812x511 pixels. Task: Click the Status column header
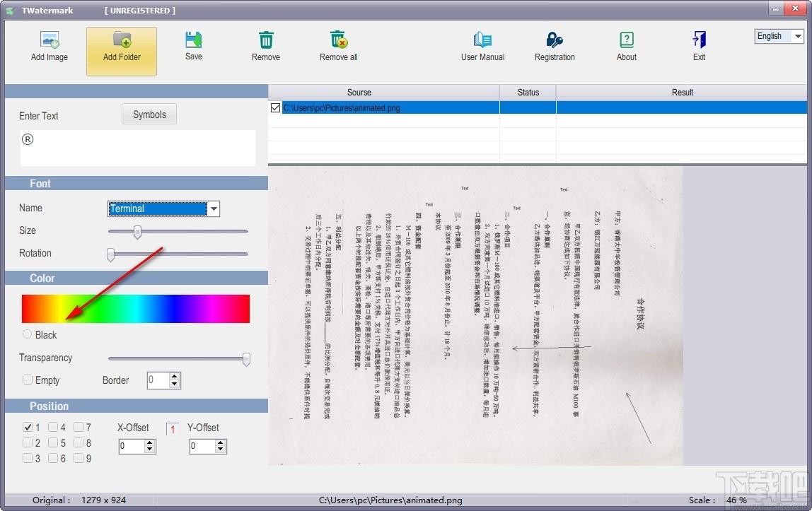click(528, 93)
